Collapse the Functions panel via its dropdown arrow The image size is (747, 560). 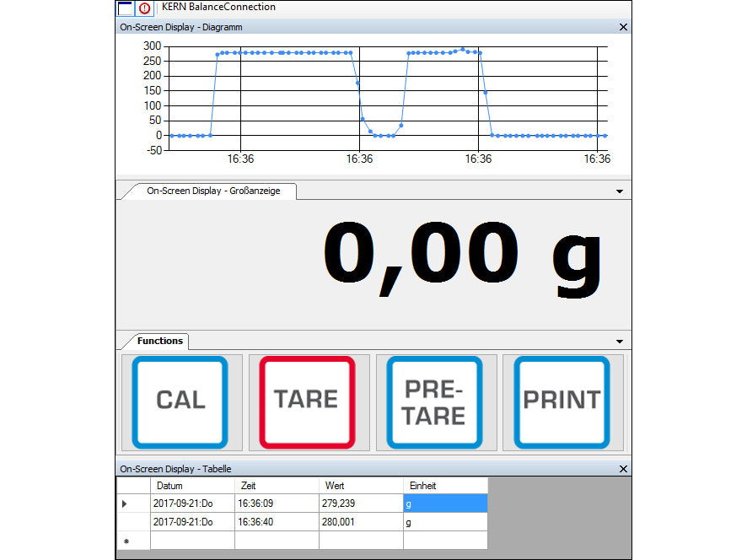[x=621, y=341]
